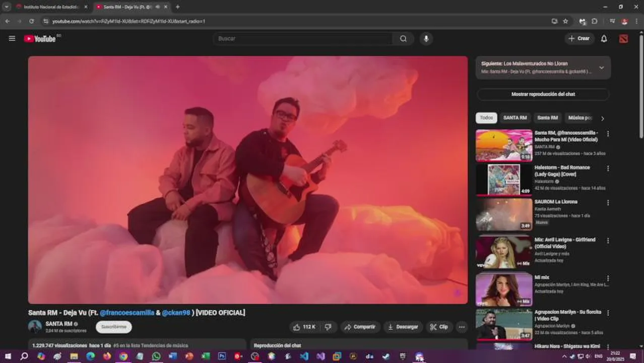Screen dimensions: 644x363
Task: Bookmark this page with the star
Action: coord(565,21)
